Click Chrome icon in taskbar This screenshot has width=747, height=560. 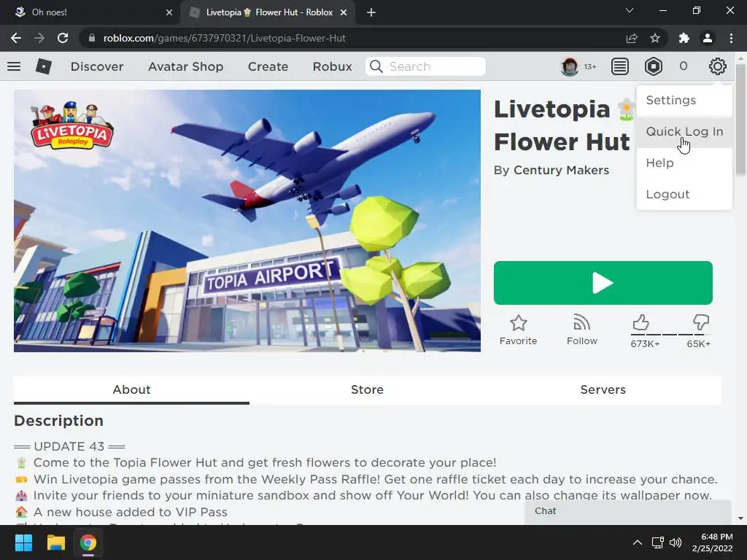pyautogui.click(x=88, y=542)
